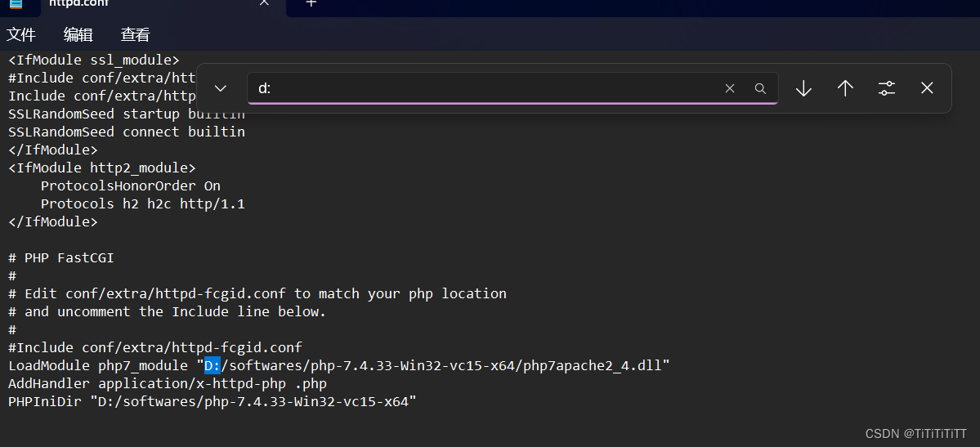Viewport: 980px width, 447px height.
Task: Open the 文件 menu
Action: point(21,35)
